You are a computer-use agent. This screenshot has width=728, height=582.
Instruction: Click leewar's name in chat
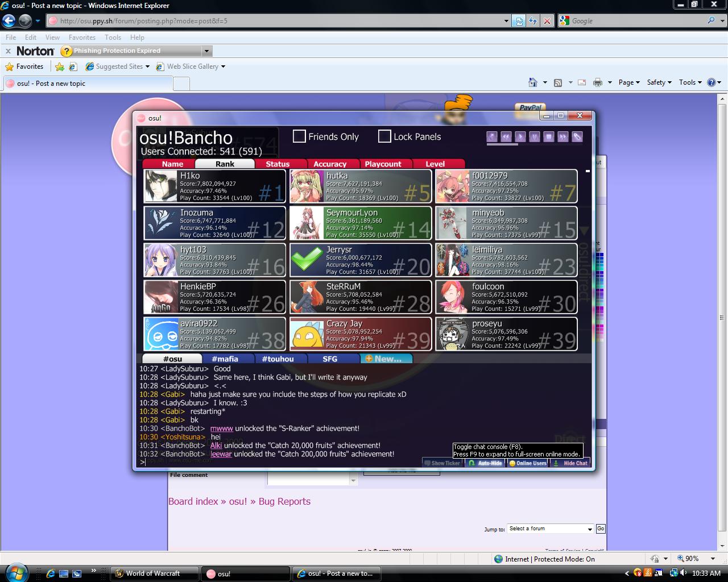221,454
